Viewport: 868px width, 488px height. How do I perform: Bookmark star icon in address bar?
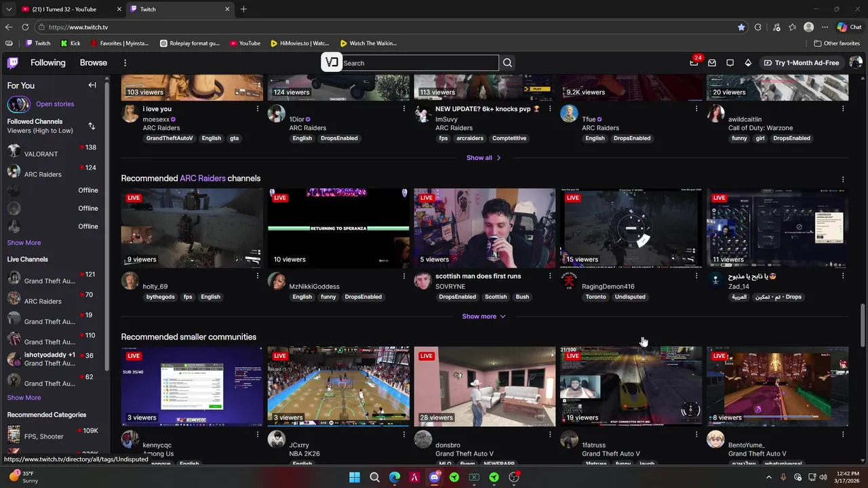coord(741,27)
